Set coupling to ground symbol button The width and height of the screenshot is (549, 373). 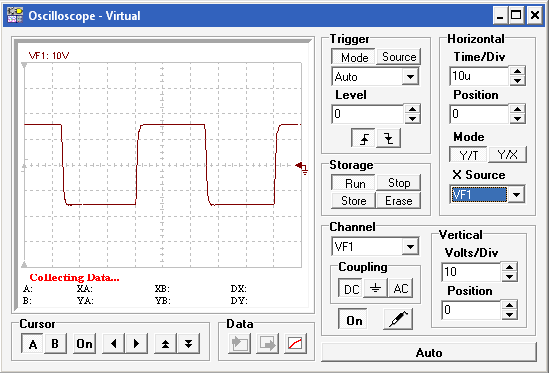(x=375, y=288)
